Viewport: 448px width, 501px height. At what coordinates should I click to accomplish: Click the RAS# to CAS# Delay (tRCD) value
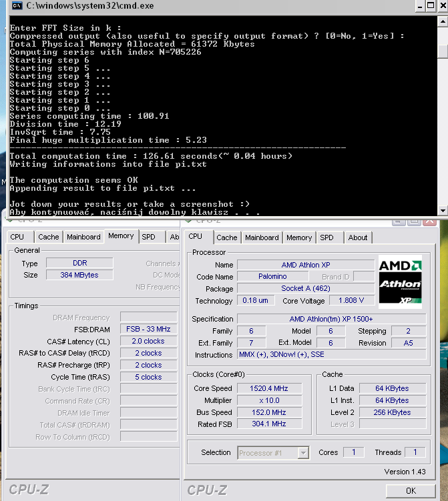tap(148, 353)
